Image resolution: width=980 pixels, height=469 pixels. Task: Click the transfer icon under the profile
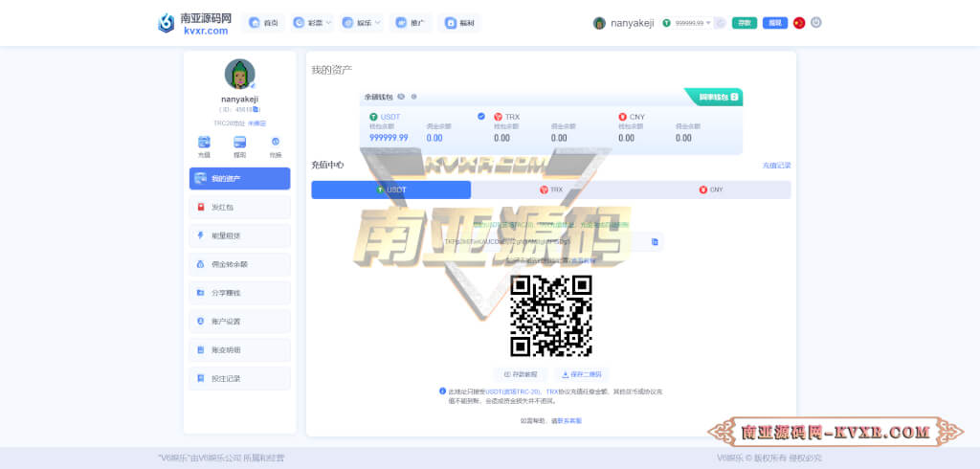276,145
